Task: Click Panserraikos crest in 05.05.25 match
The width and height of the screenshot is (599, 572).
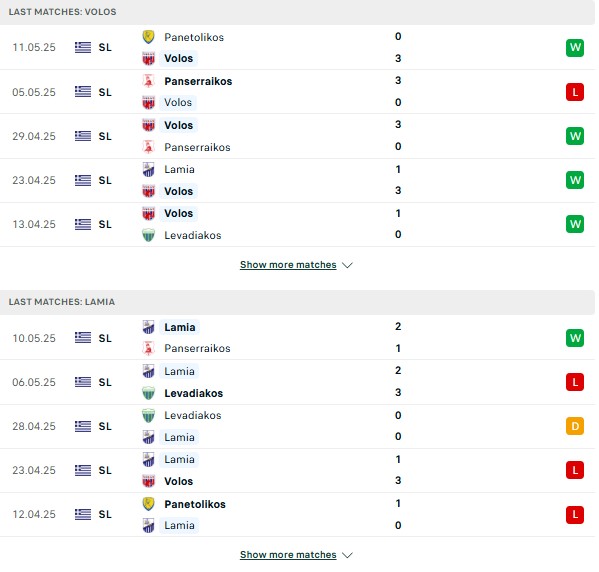Action: point(148,81)
